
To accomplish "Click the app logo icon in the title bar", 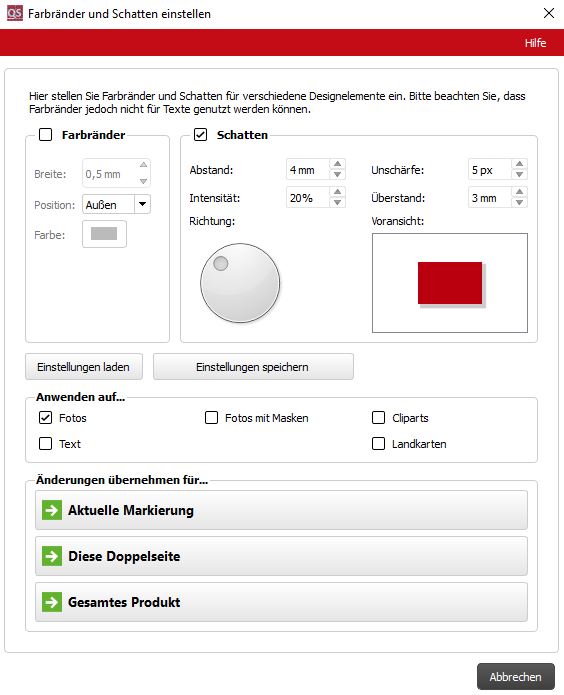I will tap(15, 13).
